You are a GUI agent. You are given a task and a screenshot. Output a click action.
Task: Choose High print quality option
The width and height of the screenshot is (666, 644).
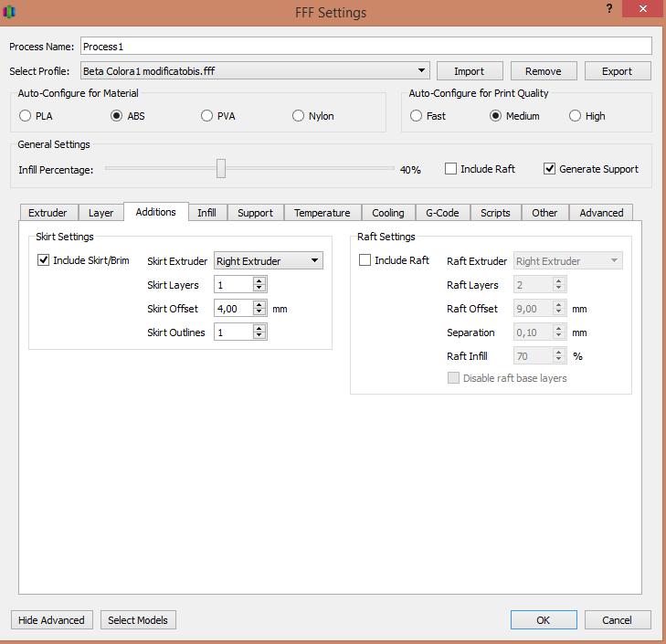[x=575, y=116]
